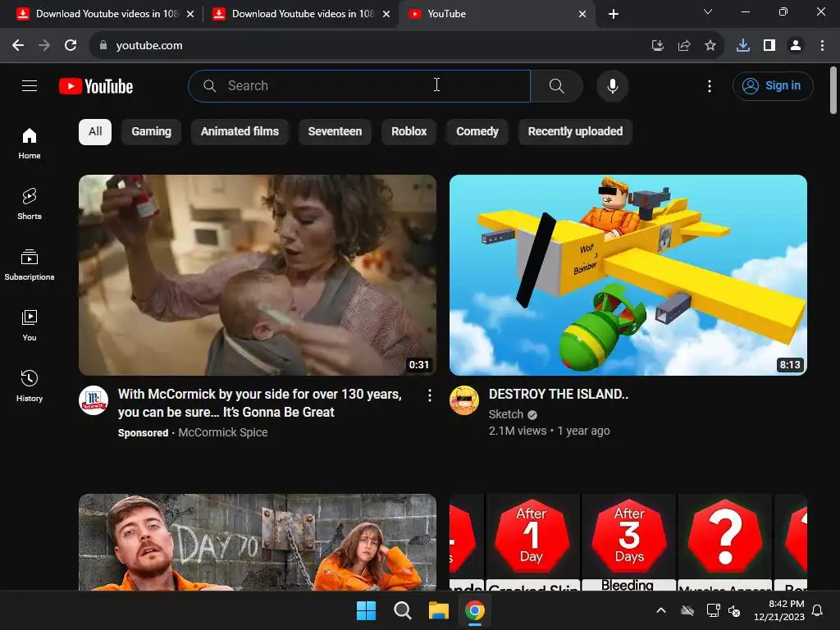Click the page vertical scrollbar
The height and width of the screenshot is (630, 840).
[833, 90]
